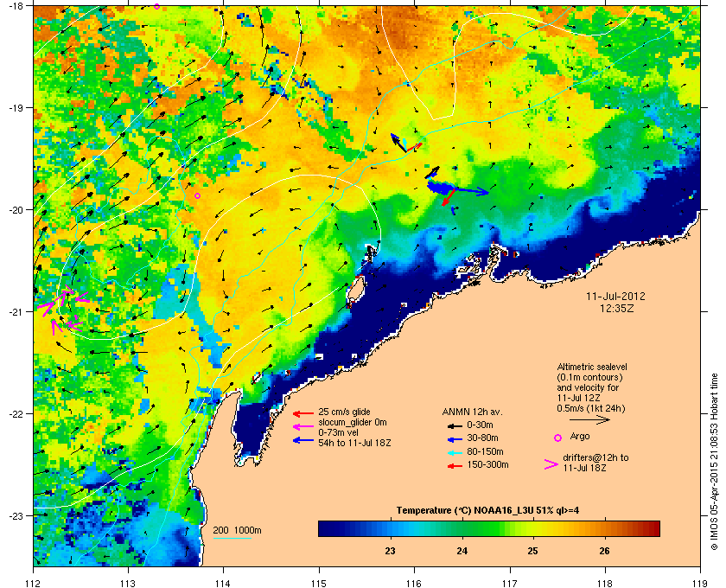Click the latitude axis label -23
This screenshot has width=726, height=588.
pos(16,515)
